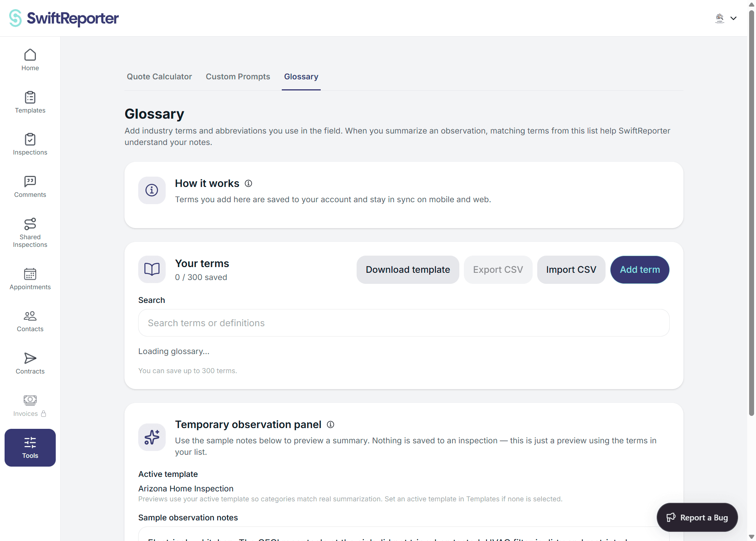The image size is (756, 541).
Task: Open the Home page from sidebar
Action: 30,60
